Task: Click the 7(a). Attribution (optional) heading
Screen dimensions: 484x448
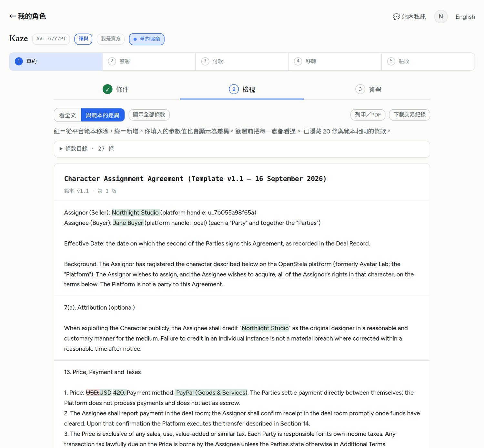Action: (99, 308)
